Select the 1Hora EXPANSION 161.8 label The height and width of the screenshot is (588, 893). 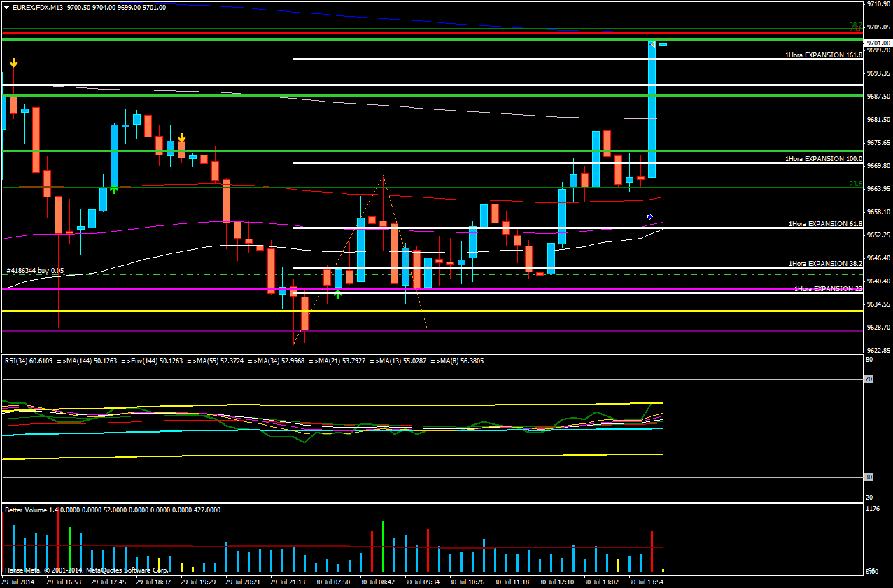click(823, 55)
